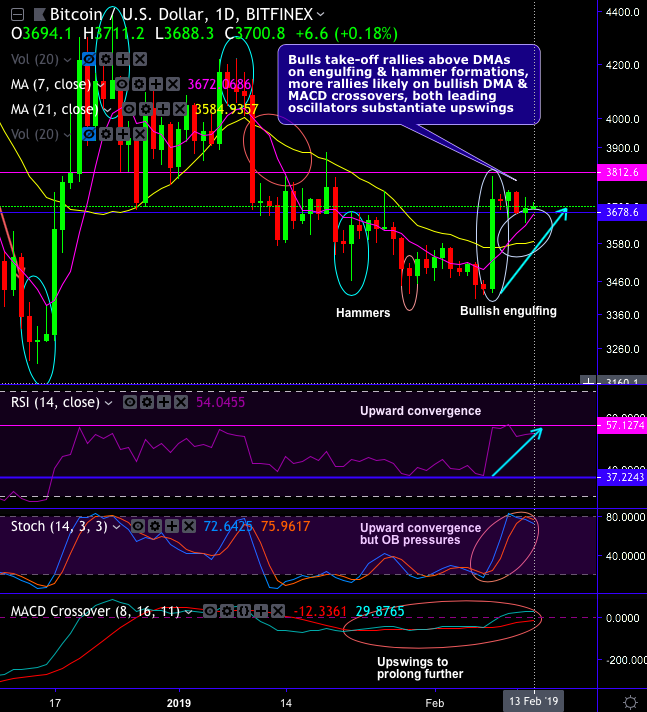
Task: Collapse the chart legend with the minus box
Action: tap(17, 15)
